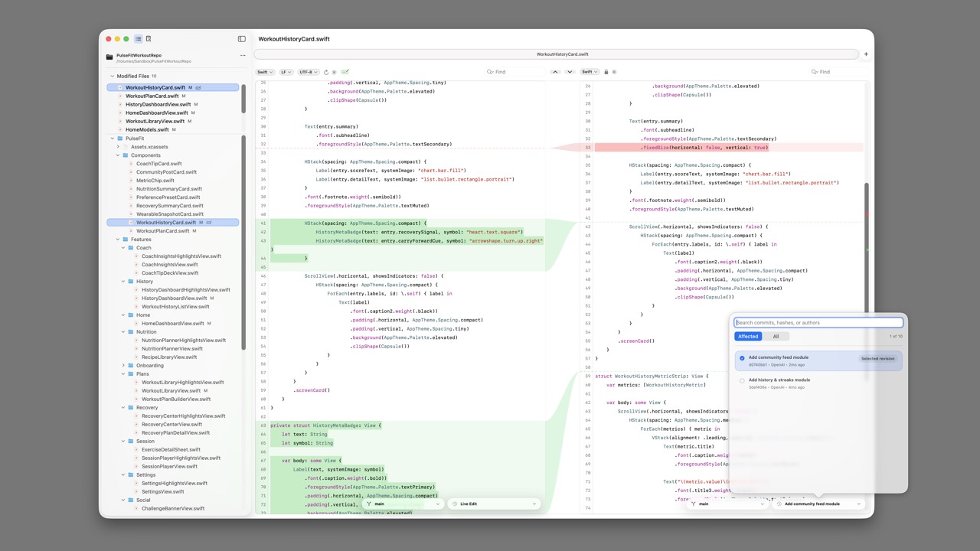
Task: Open HistoryDashboardView.swift in Modified Files
Action: [158, 104]
